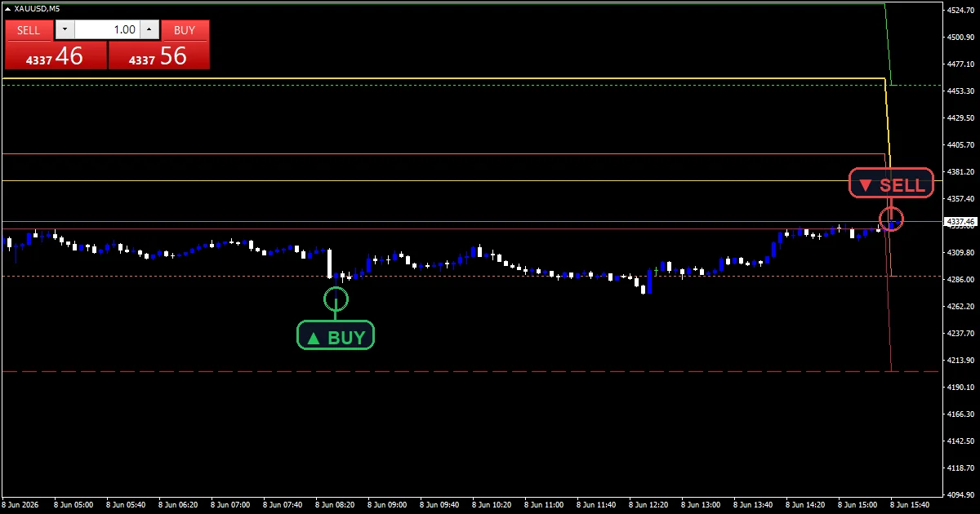Click the 4357.40 price scale label
This screenshot has height=514, width=980.
[959, 199]
